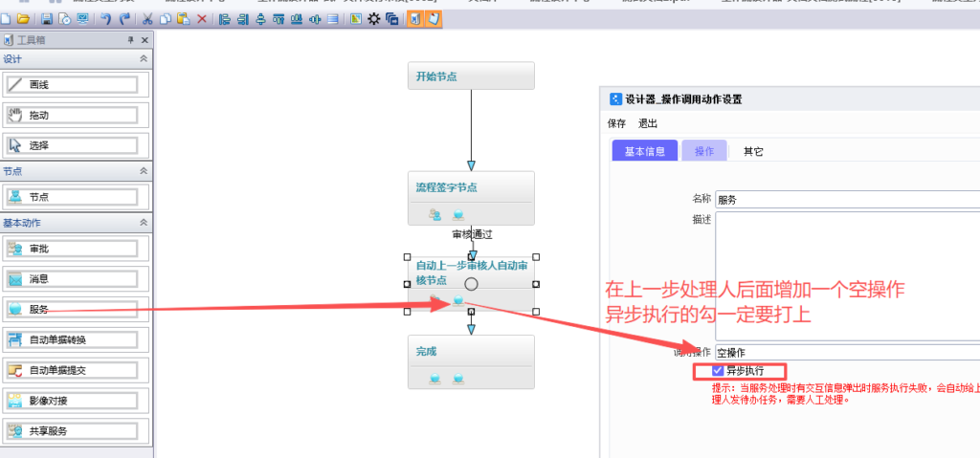Click the 自动上一步审核人自动审核节点 title
980x458 pixels.
pyautogui.click(x=472, y=273)
